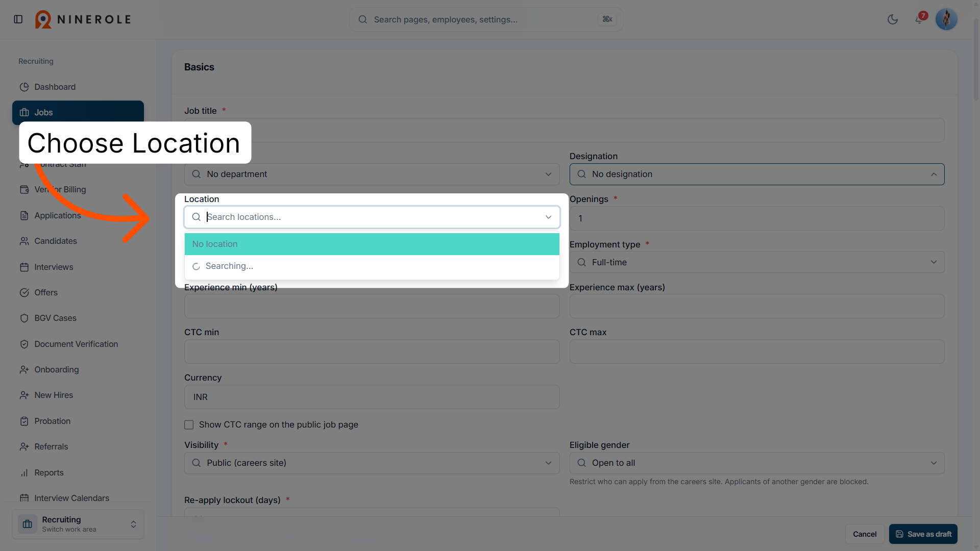Expand the No department dropdown

(x=372, y=174)
